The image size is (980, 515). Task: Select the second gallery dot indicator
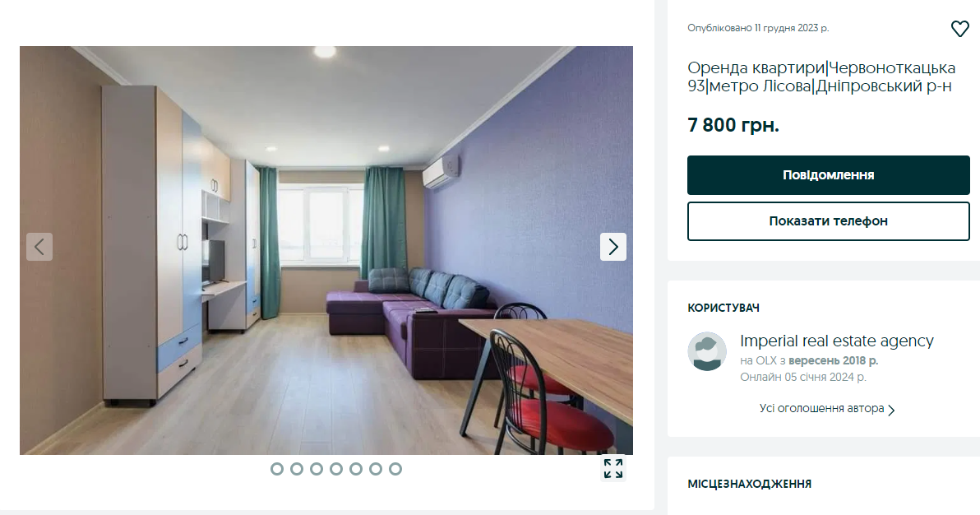click(297, 469)
